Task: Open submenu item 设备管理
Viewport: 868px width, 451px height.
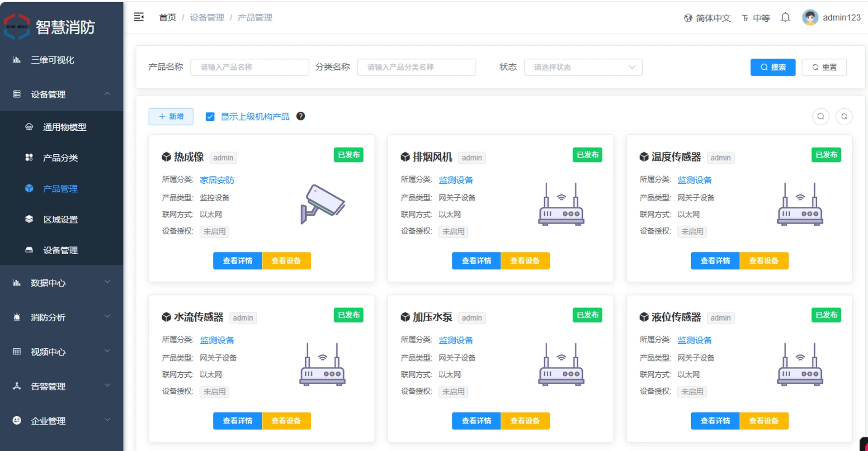Action: (61, 250)
